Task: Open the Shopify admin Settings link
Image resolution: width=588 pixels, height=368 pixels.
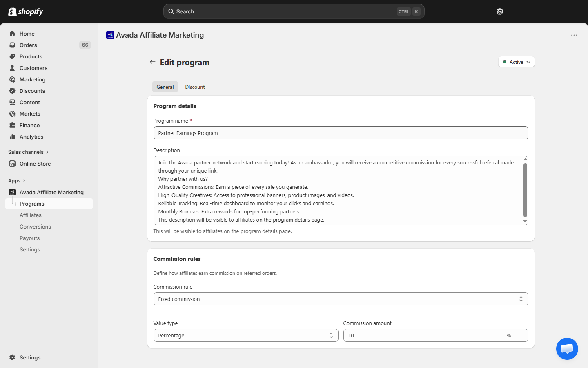Action: [30, 357]
